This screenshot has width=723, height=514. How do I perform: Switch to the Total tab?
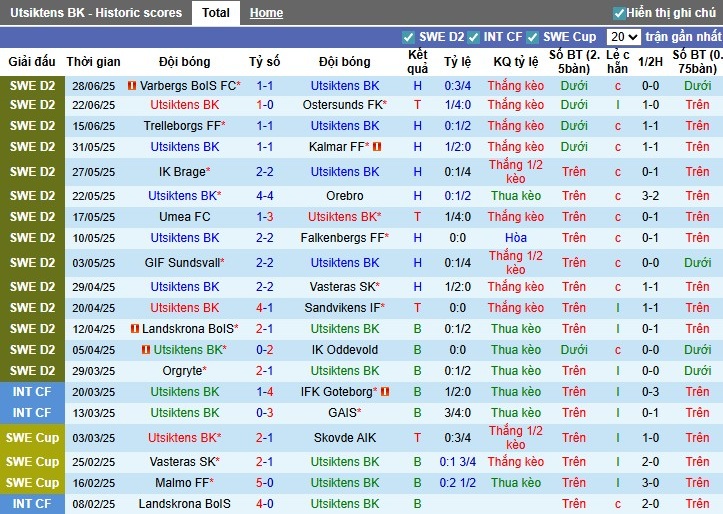pyautogui.click(x=216, y=13)
